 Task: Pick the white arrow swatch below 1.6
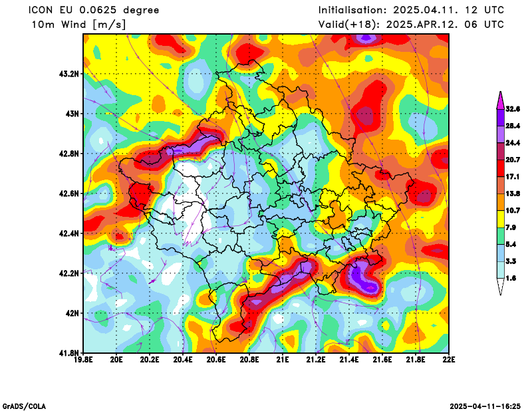pyautogui.click(x=500, y=287)
